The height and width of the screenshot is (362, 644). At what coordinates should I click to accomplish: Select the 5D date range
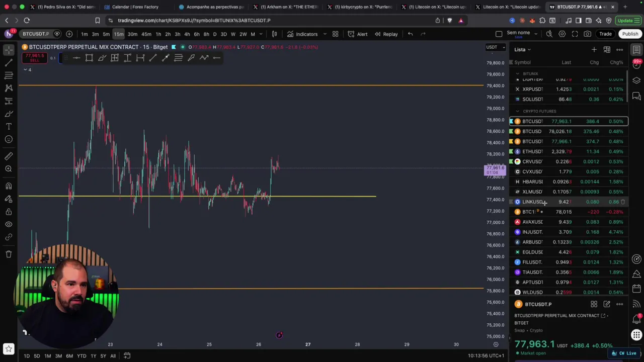click(x=37, y=356)
